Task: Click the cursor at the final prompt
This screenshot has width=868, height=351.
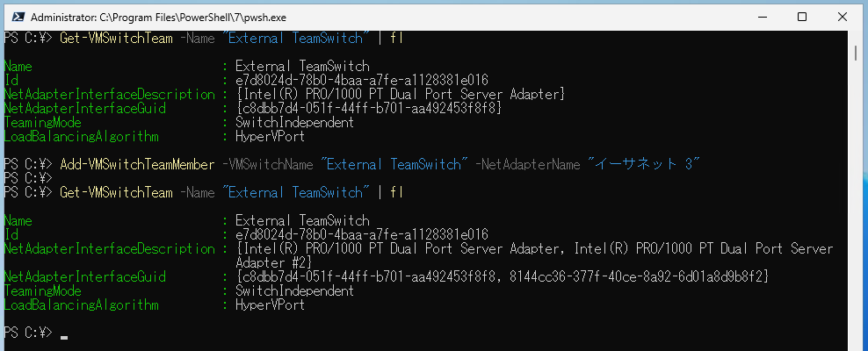Action: 65,335
